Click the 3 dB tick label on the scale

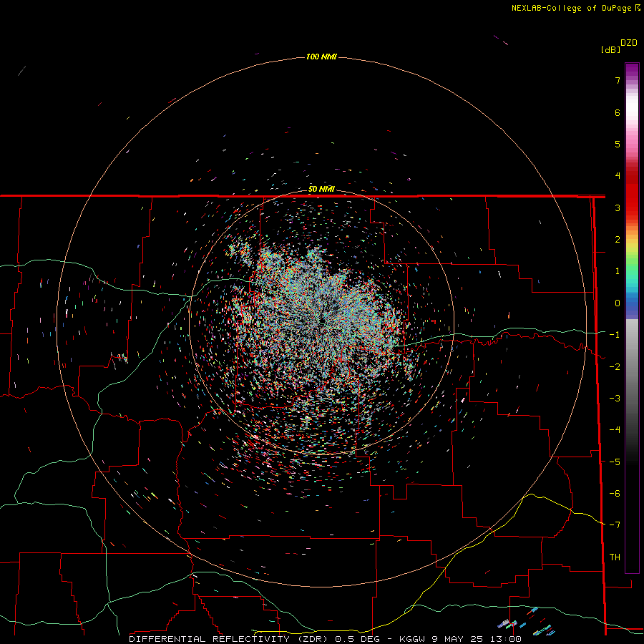(x=618, y=208)
